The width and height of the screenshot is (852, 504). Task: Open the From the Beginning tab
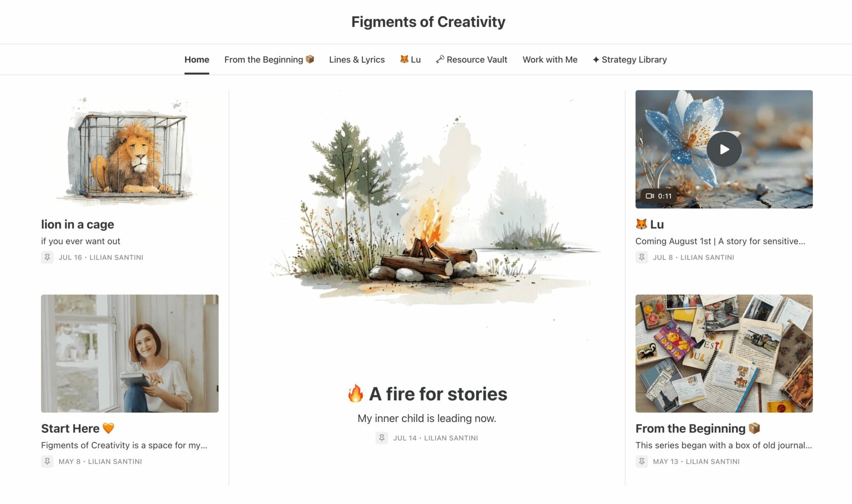(269, 60)
